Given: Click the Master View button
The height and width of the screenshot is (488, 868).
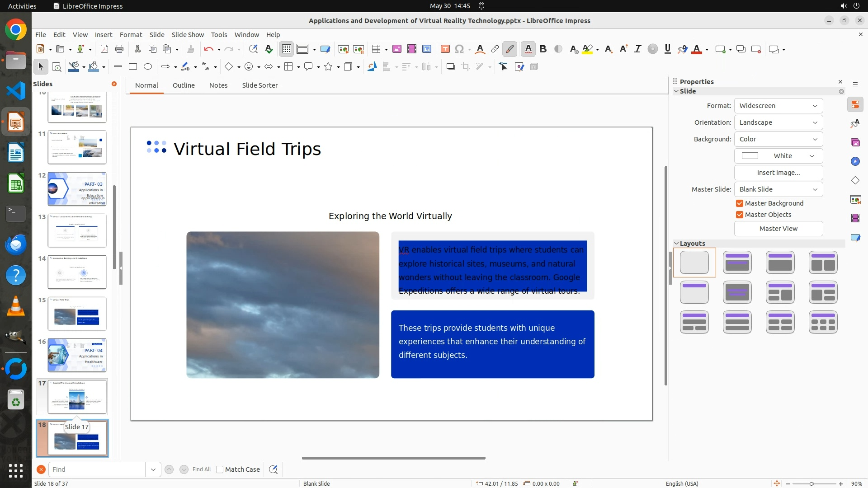Looking at the screenshot, I should click(x=778, y=229).
